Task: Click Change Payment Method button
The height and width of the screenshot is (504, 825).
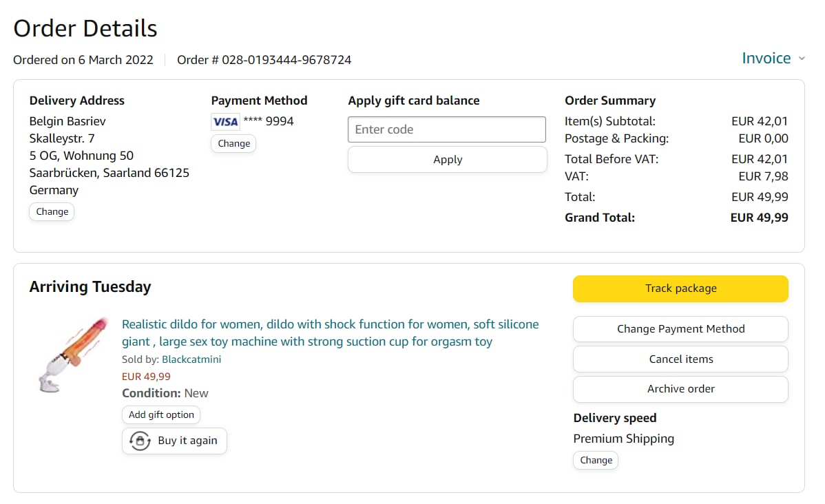Action: [680, 329]
